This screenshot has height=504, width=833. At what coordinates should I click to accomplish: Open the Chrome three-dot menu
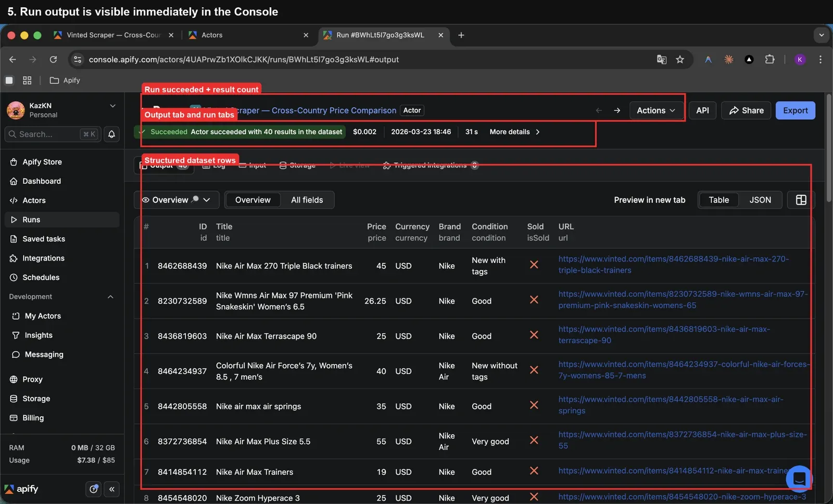821,59
